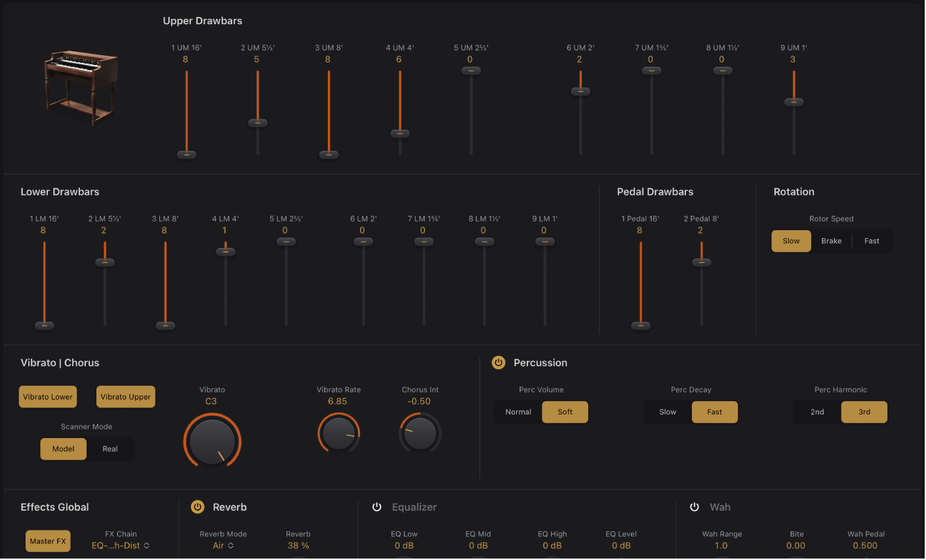
Task: Select Real scanner mode
Action: (110, 449)
